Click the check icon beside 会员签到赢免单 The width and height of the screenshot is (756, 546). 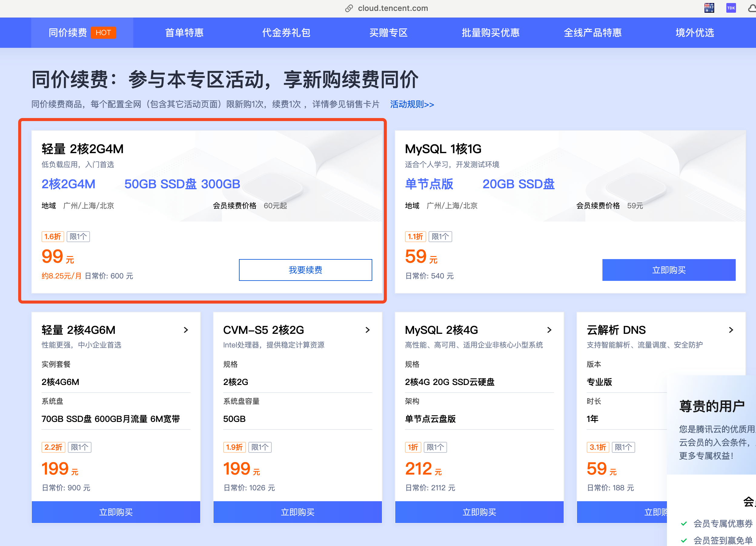tap(684, 540)
